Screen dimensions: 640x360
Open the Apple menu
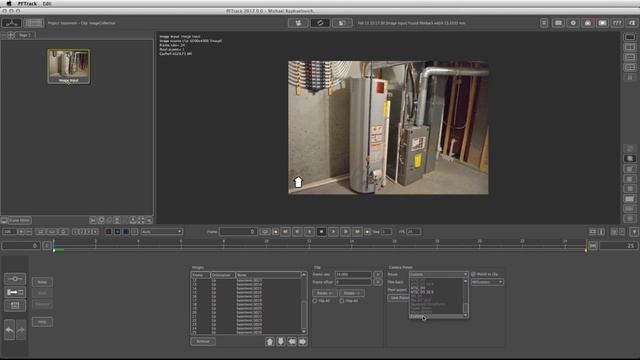(9, 3)
